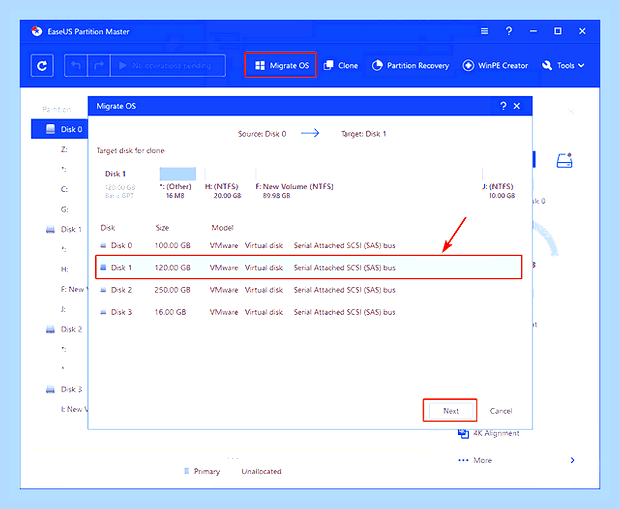
Task: Click the Next button
Action: click(450, 411)
